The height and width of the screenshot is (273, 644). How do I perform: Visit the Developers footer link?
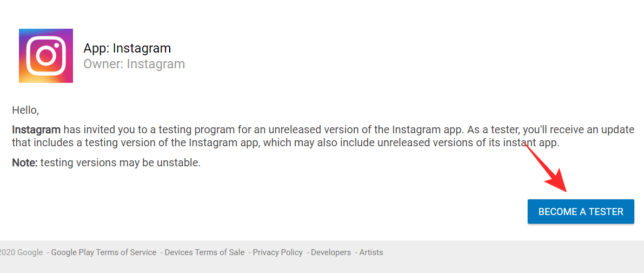coord(330,252)
